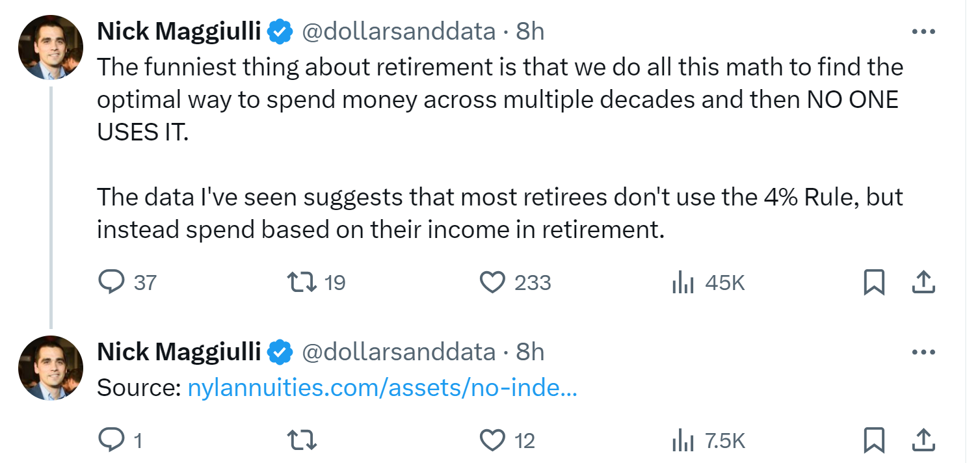Open the 8h timestamp on Source tweet
This screenshot has height=463, width=980.
[x=530, y=352]
